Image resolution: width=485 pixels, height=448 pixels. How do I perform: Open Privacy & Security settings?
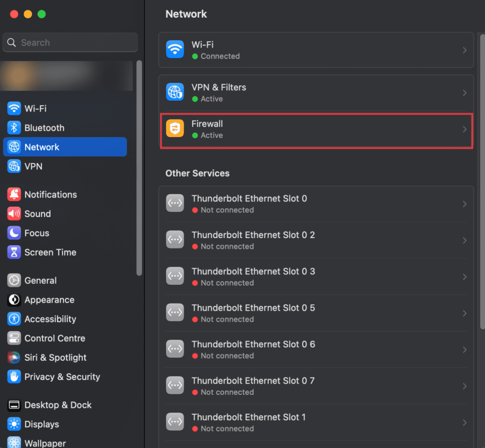[x=13, y=377]
